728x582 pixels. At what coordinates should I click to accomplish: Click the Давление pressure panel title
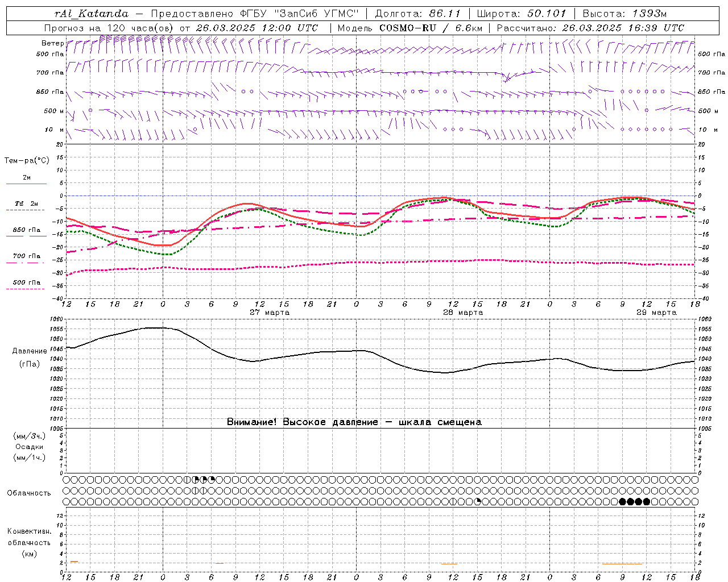click(30, 351)
